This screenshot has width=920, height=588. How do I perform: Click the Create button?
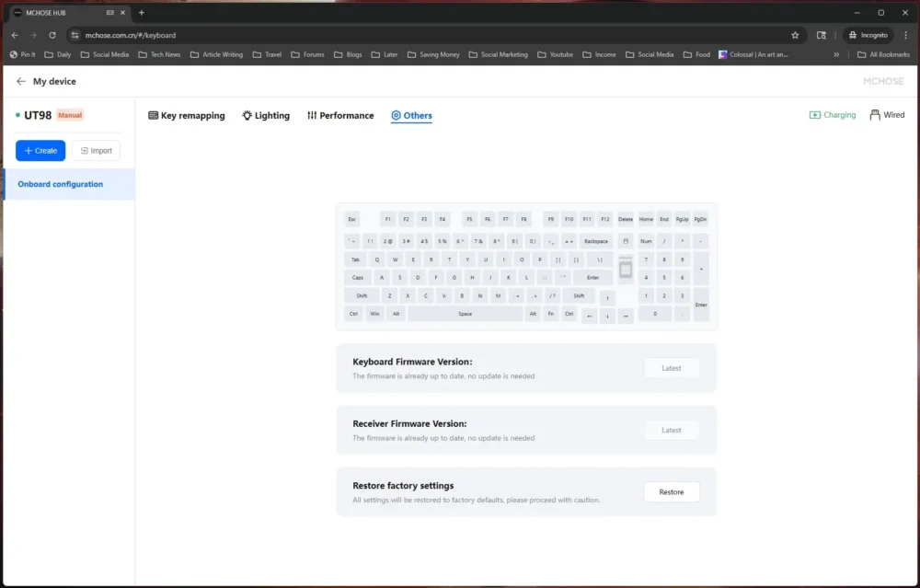click(x=40, y=151)
